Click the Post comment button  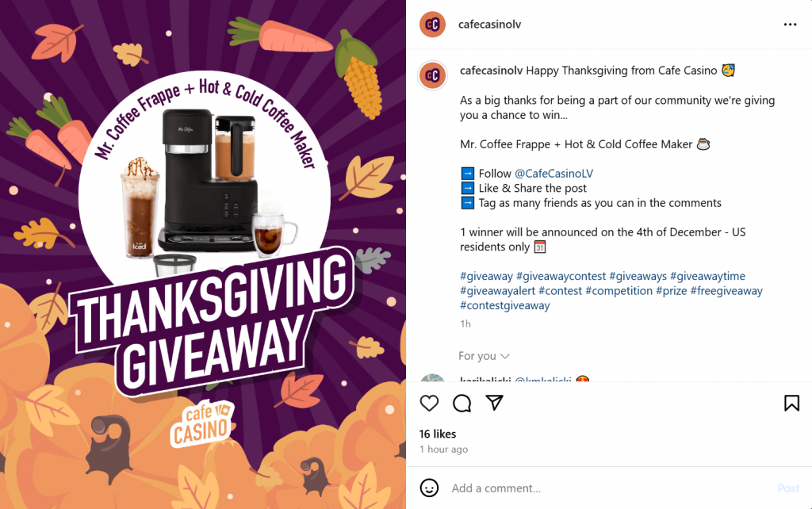pos(788,488)
